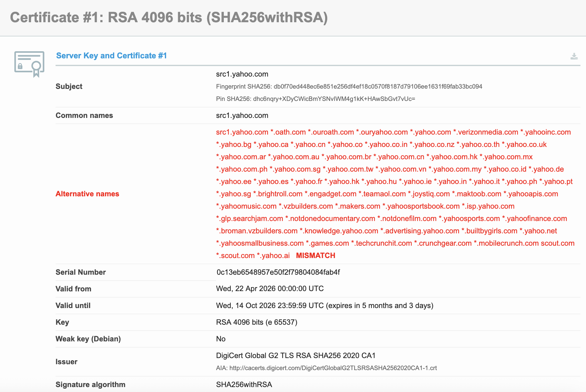The height and width of the screenshot is (392, 586).
Task: Click the *.engadget.com alternative name
Action: click(x=330, y=194)
